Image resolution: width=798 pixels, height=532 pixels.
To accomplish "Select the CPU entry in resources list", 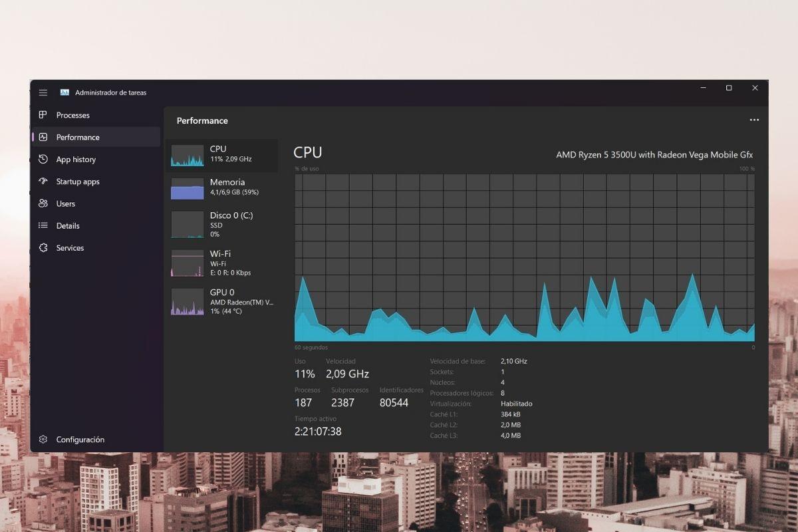I will (223, 154).
